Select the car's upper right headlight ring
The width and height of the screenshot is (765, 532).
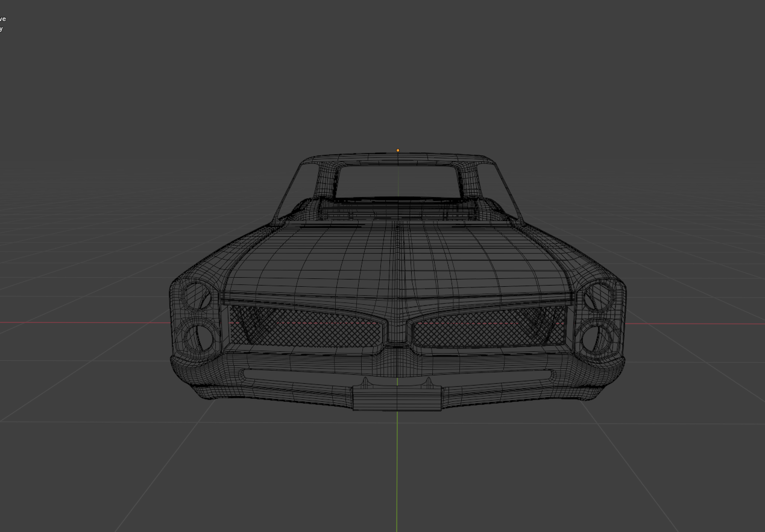598,296
